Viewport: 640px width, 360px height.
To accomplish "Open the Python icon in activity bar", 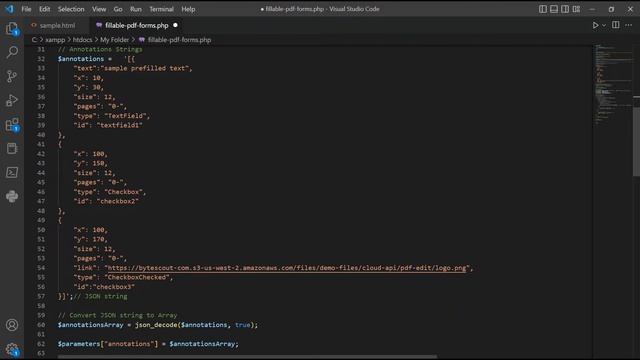I will 12,196.
